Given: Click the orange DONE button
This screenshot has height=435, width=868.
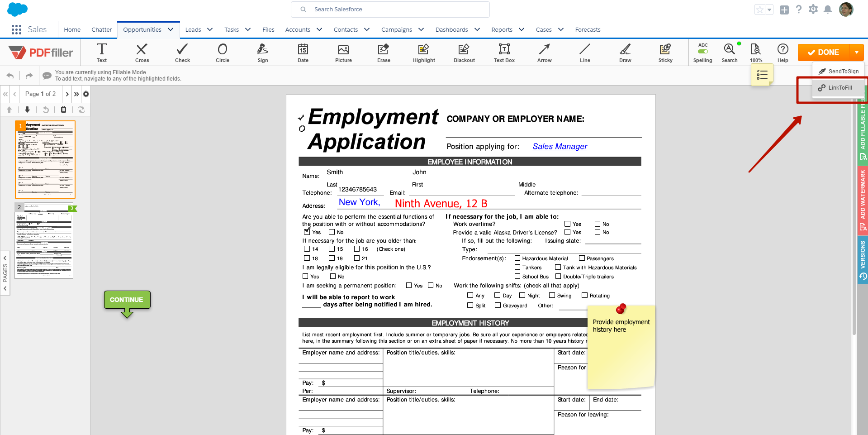Looking at the screenshot, I should click(824, 53).
